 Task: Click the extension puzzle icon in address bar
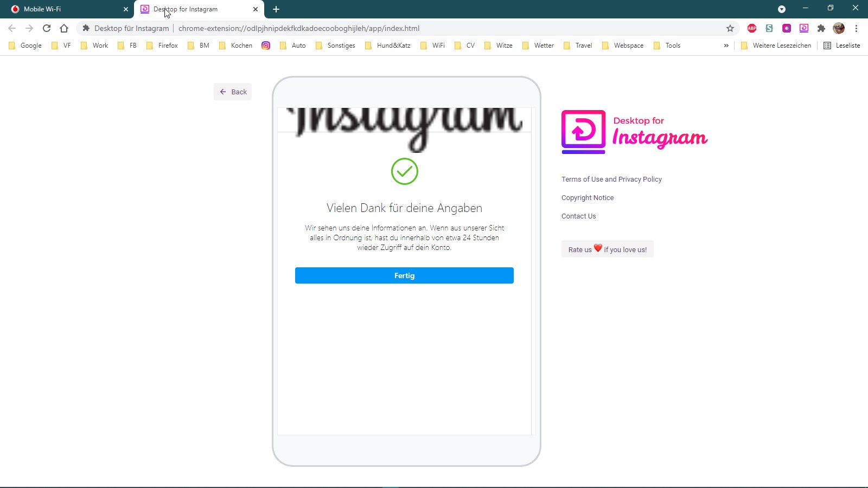(86, 28)
